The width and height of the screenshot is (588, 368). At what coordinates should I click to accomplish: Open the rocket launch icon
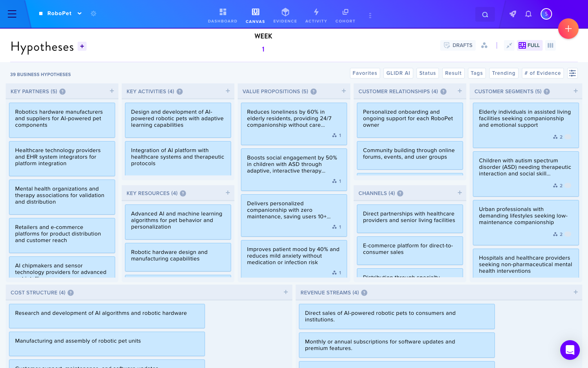coord(513,14)
